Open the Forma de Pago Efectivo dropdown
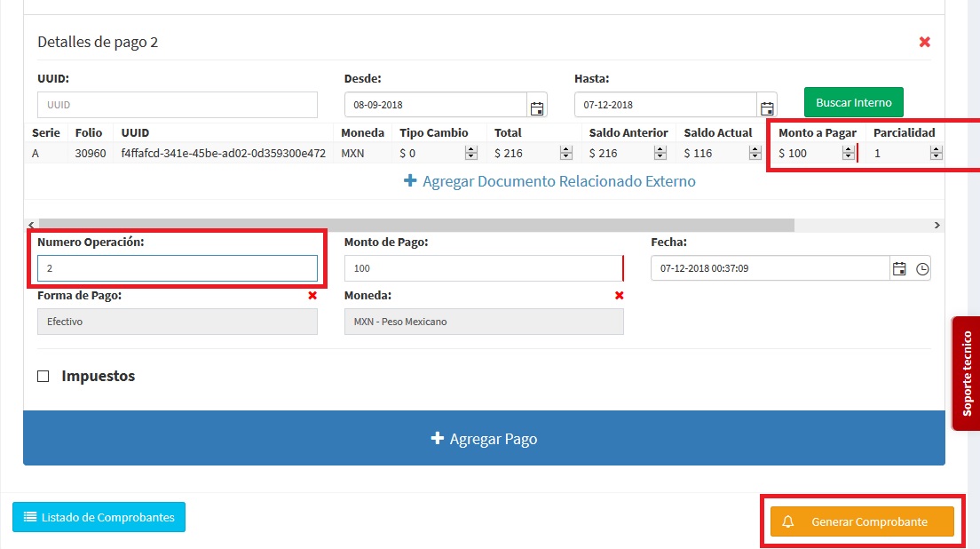The width and height of the screenshot is (980, 549). [x=177, y=322]
